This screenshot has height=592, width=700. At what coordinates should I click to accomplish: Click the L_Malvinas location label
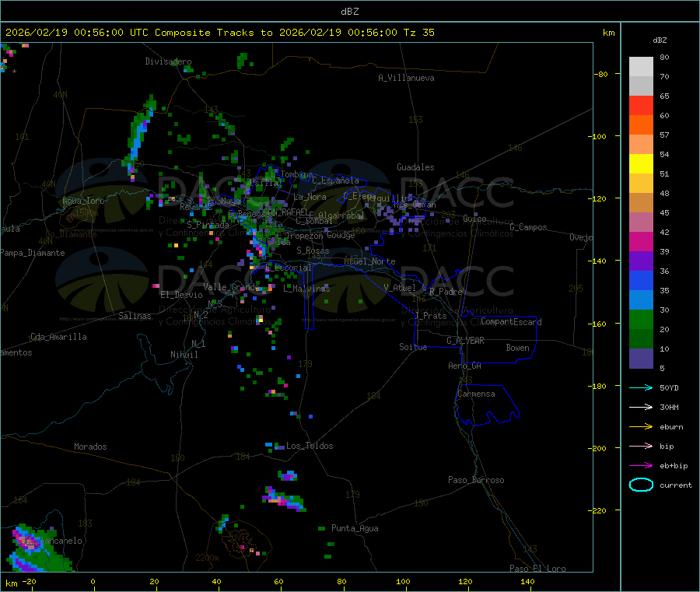click(x=306, y=289)
